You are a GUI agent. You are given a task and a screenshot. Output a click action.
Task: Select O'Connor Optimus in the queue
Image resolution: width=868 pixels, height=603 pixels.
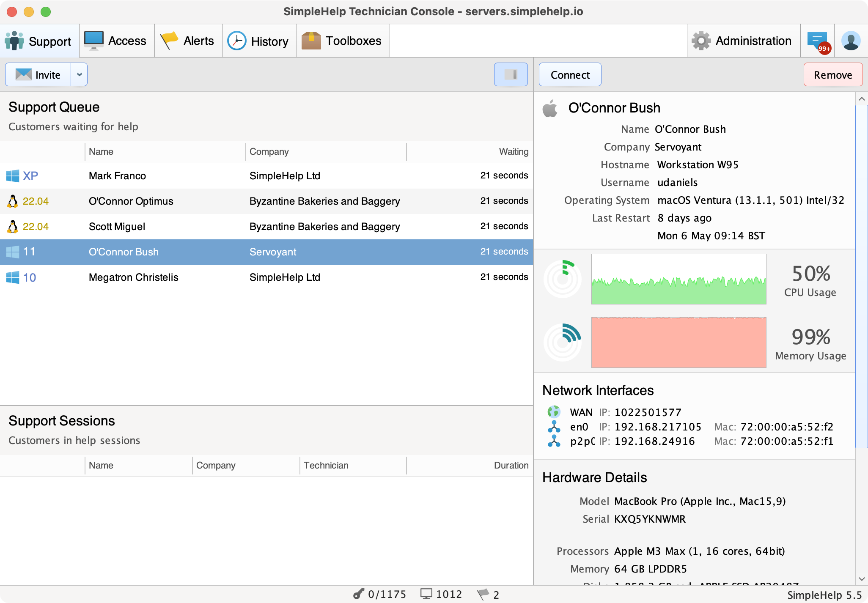coord(266,201)
